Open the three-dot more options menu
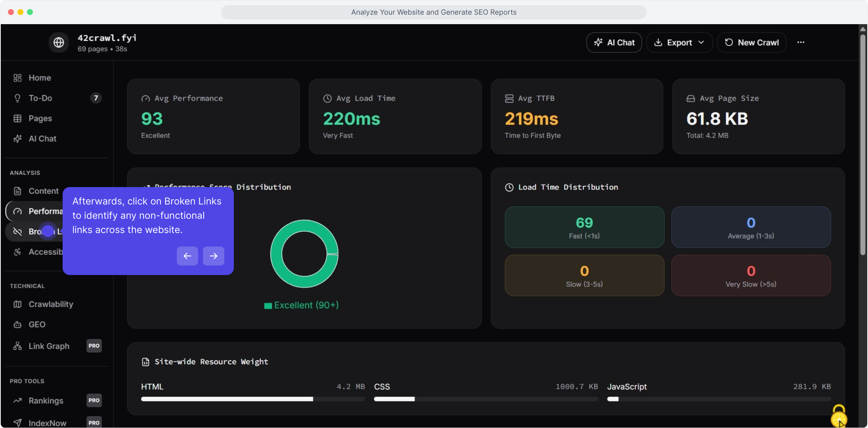The image size is (868, 428). tap(801, 42)
